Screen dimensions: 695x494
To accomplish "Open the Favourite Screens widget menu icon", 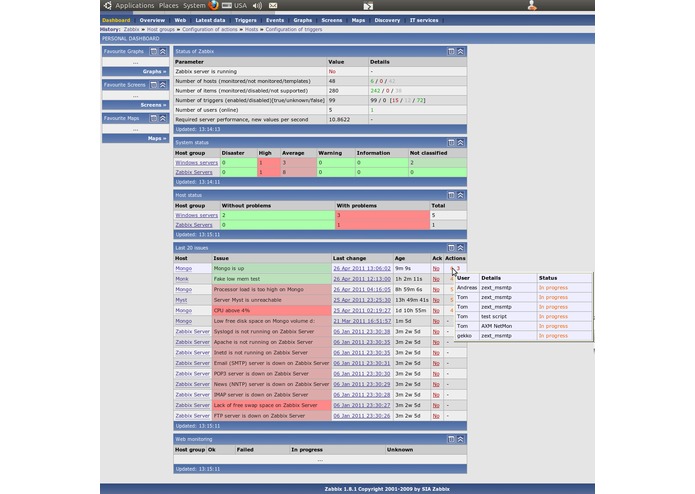I will click(x=153, y=85).
